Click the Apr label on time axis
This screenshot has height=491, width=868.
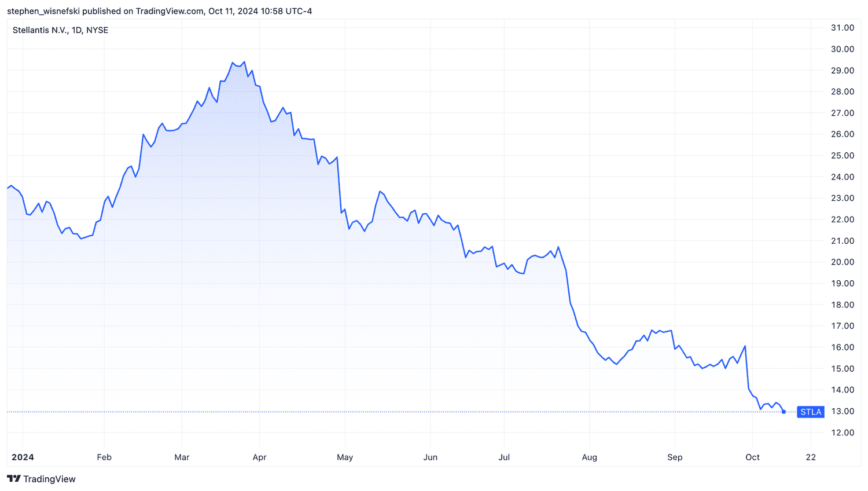coord(260,457)
